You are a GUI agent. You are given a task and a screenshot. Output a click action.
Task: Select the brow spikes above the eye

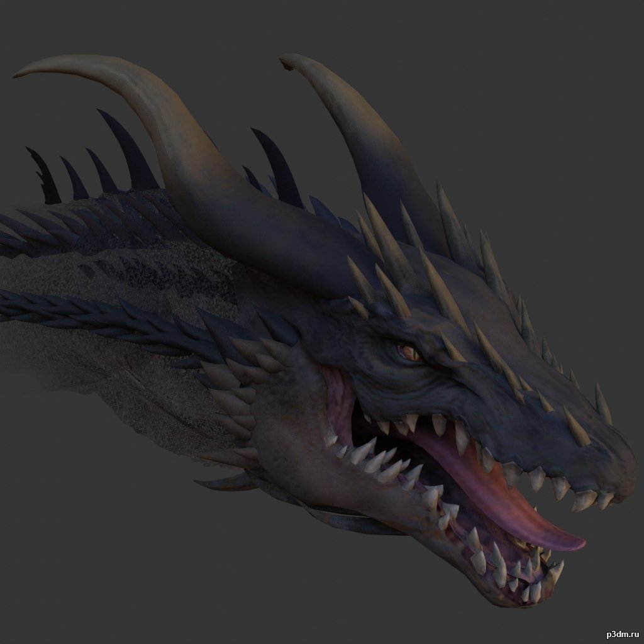(x=390, y=283)
